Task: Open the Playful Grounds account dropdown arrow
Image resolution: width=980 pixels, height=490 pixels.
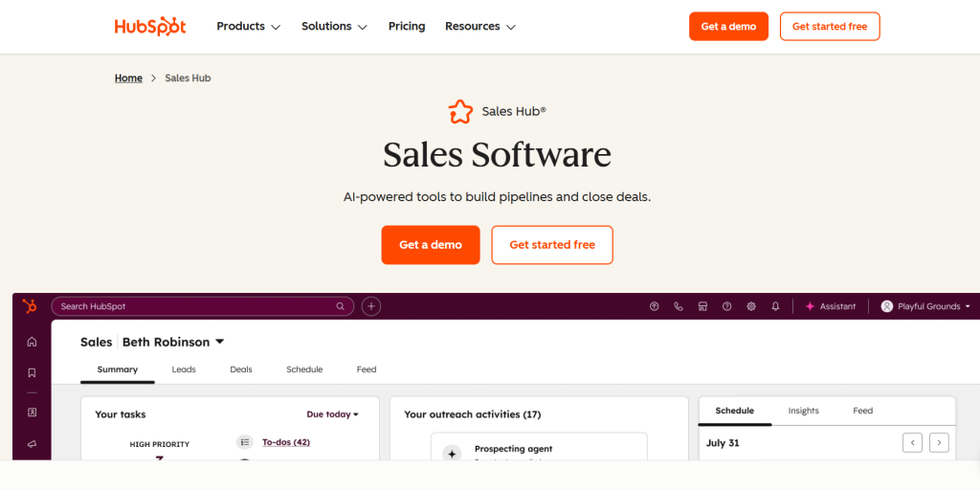Action: click(968, 306)
